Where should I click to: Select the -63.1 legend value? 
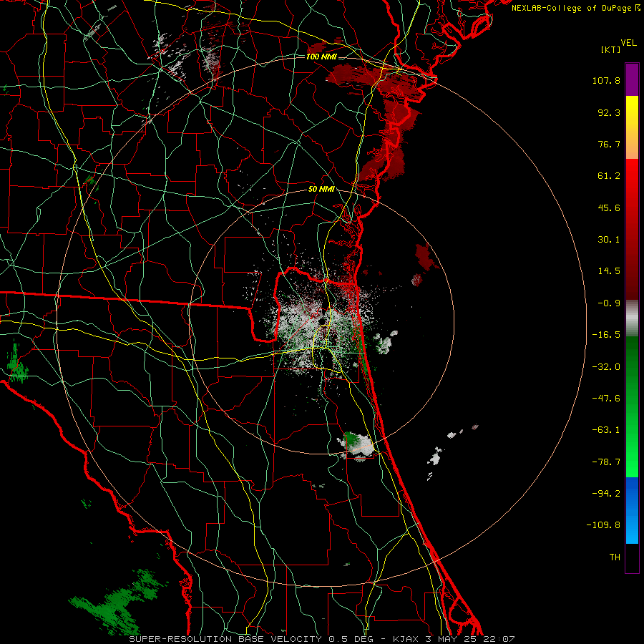[606, 430]
